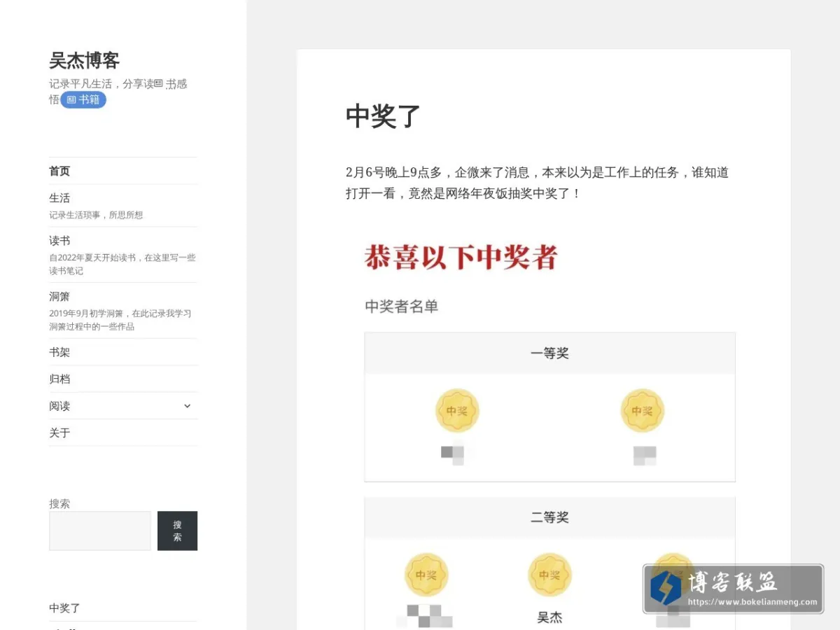Open the 归档 menu item

pyautogui.click(x=59, y=379)
